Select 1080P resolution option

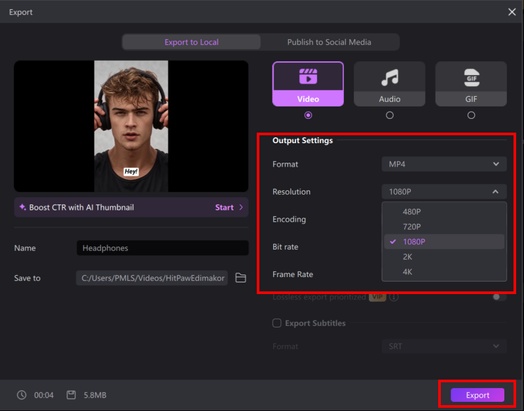pyautogui.click(x=444, y=242)
